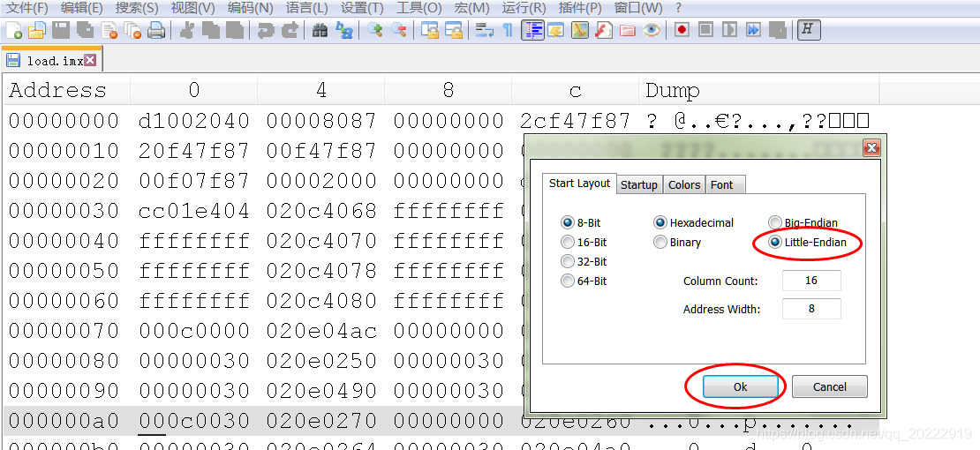Click the Address Width input field
980x450 pixels.
tap(811, 309)
